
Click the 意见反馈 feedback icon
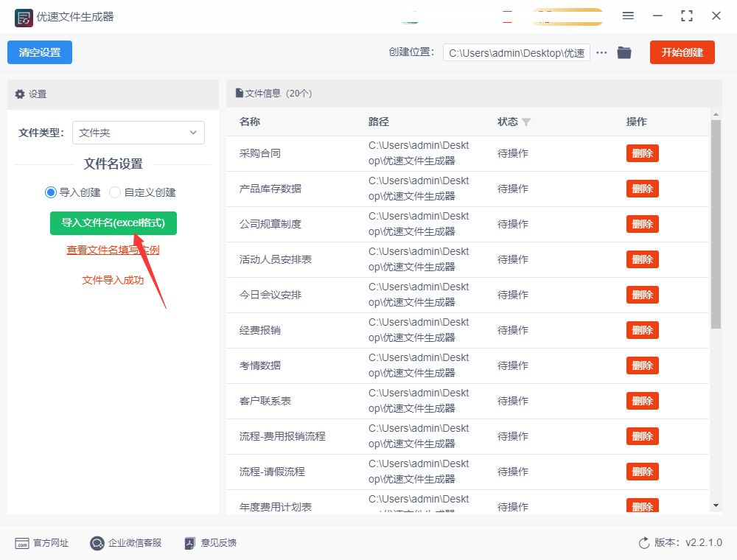point(189,543)
